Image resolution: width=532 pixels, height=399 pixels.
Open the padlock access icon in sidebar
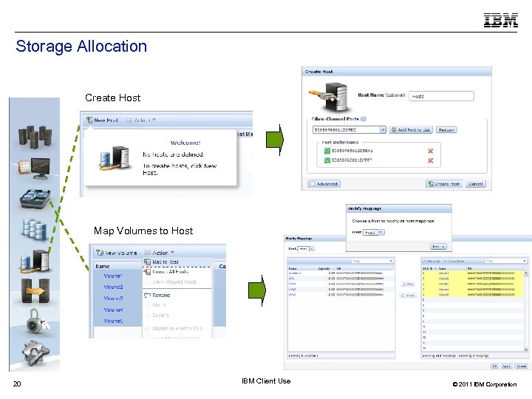[x=37, y=320]
